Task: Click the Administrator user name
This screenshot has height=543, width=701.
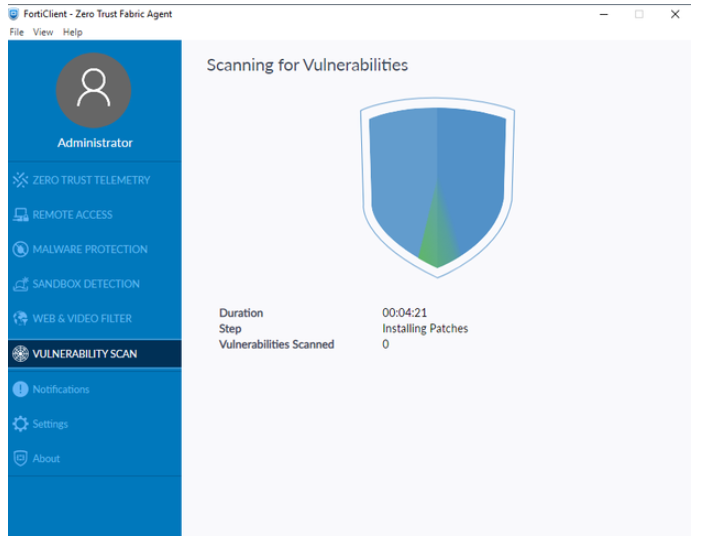Action: pos(95,143)
